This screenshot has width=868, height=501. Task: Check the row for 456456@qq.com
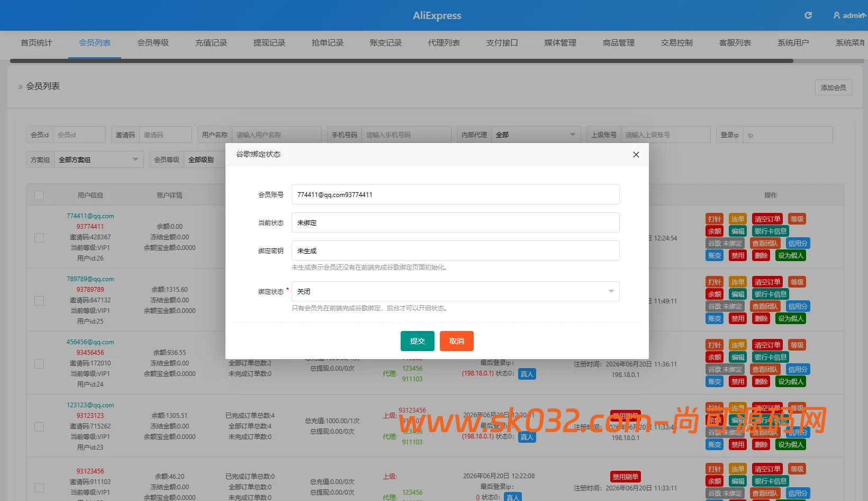pos(39,364)
